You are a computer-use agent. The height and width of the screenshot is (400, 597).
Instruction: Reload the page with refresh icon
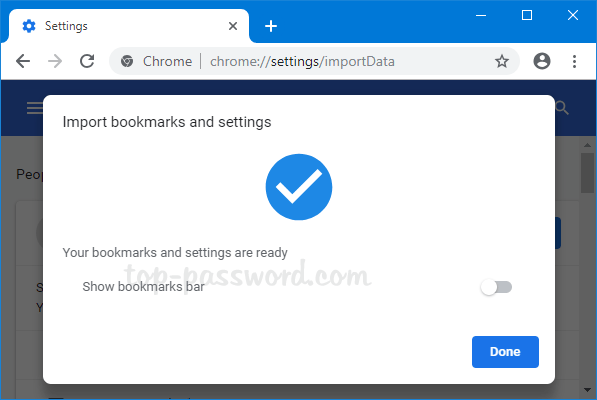point(87,61)
